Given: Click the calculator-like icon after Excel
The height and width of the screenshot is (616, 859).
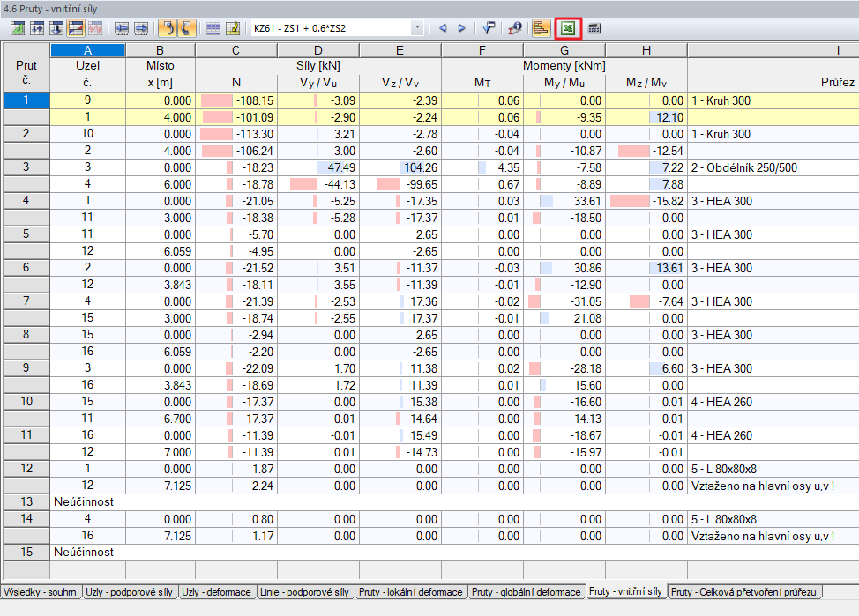Looking at the screenshot, I should pyautogui.click(x=594, y=28).
